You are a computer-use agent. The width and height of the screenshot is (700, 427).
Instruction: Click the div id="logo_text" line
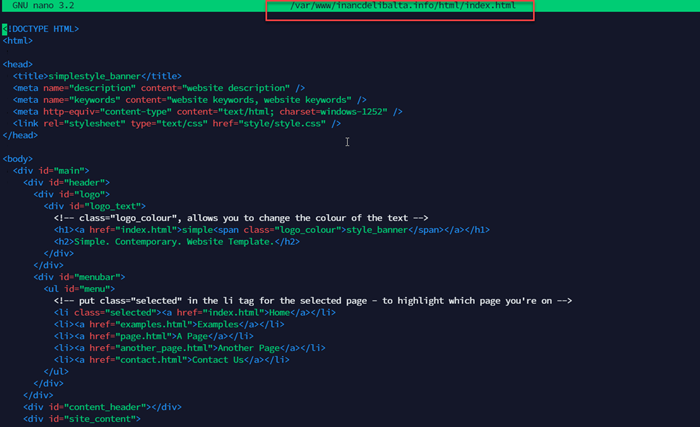(94, 206)
